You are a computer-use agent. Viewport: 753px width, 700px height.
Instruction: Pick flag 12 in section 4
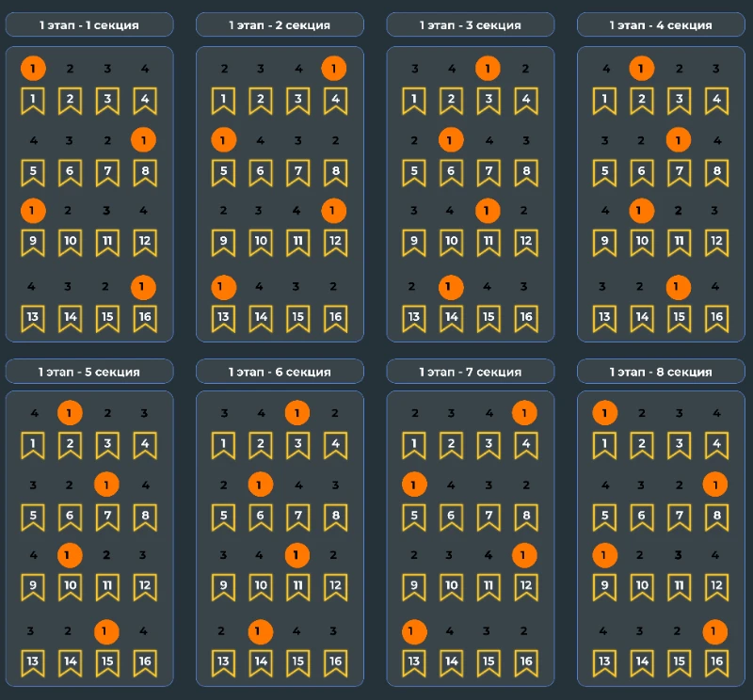717,243
